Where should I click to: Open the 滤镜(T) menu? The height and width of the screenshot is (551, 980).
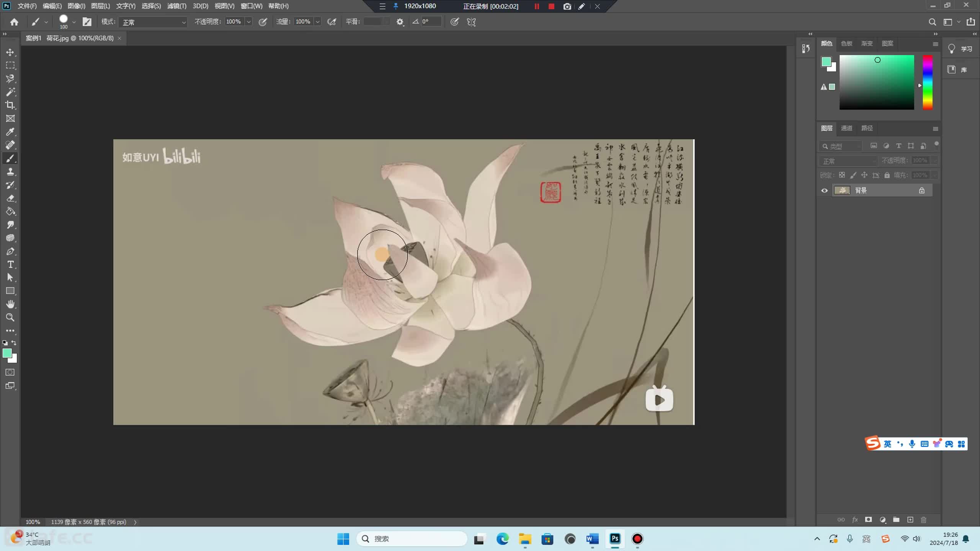point(177,6)
